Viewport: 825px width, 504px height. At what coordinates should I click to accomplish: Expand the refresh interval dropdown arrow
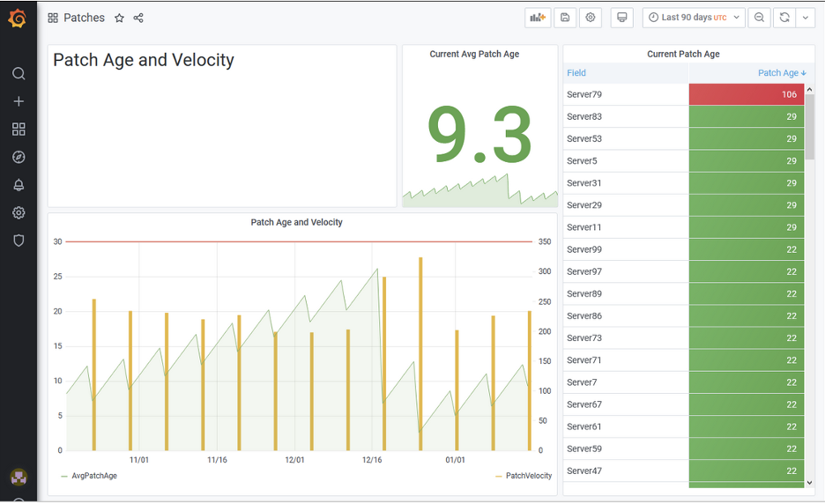806,18
